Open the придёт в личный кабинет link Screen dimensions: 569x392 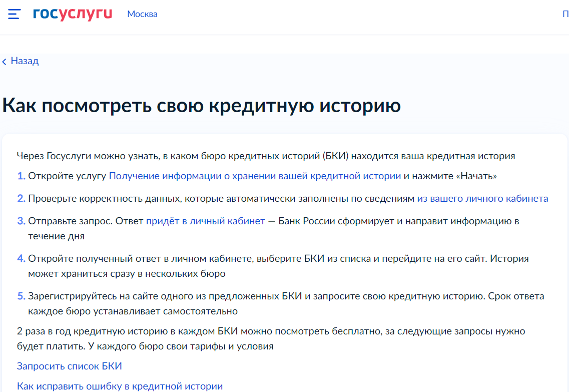[205, 221]
